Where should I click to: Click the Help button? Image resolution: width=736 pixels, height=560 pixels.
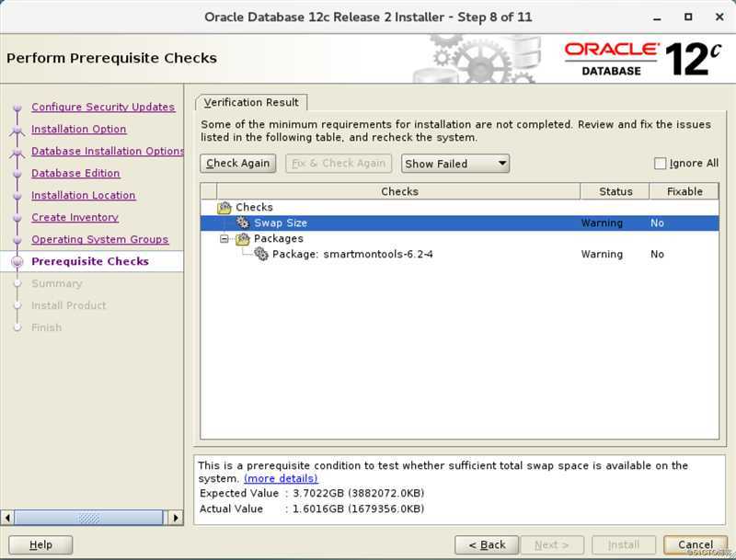[40, 545]
